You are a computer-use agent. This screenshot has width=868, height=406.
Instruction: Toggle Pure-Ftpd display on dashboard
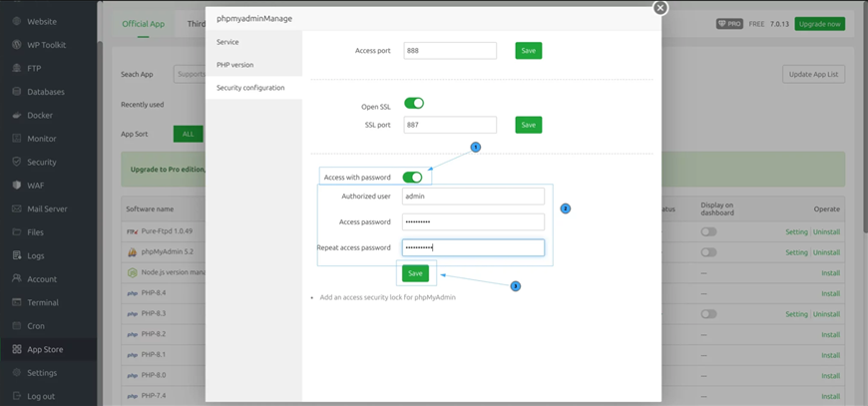[x=708, y=231]
